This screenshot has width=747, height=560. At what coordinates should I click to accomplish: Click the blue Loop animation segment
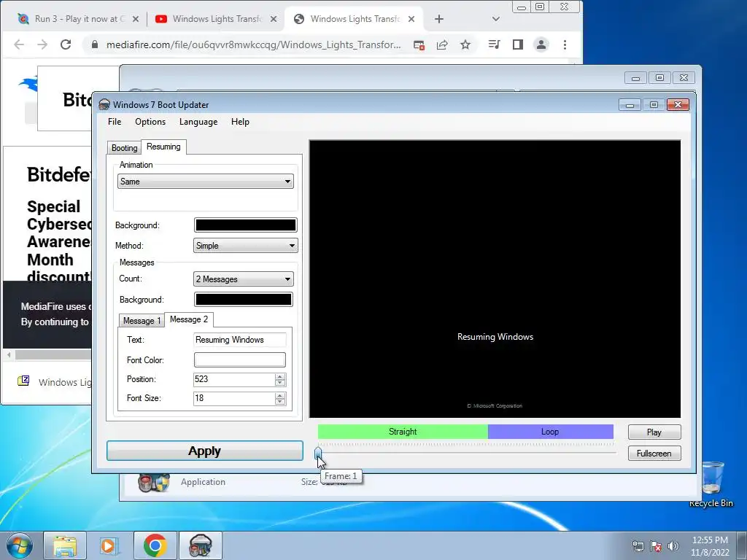[550, 432]
